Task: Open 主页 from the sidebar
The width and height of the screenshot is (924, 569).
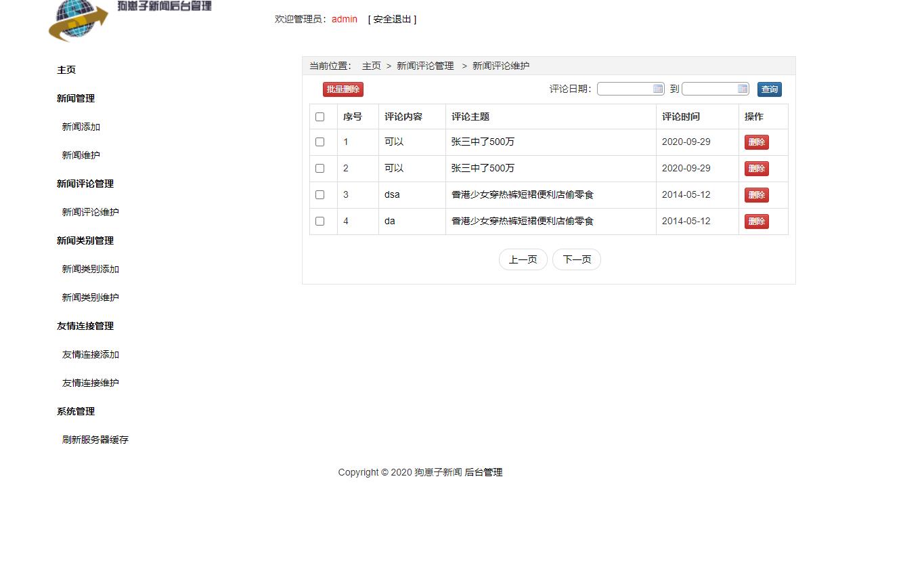Action: (66, 69)
